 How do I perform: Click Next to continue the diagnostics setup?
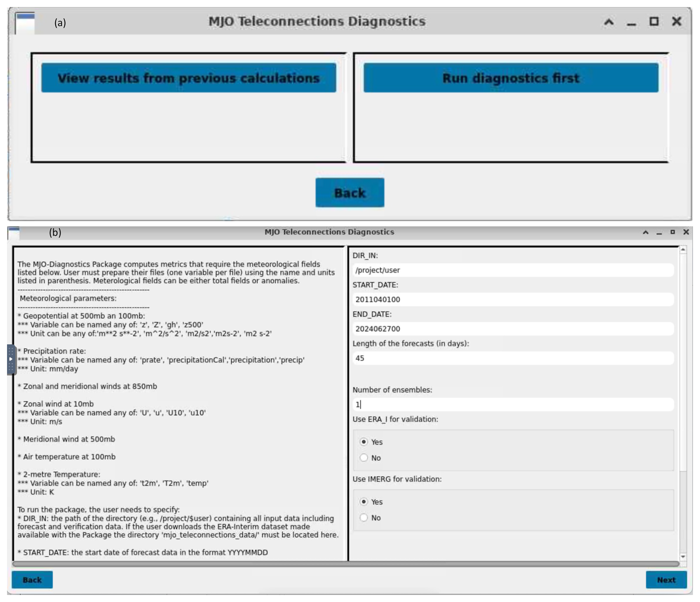tap(666, 580)
